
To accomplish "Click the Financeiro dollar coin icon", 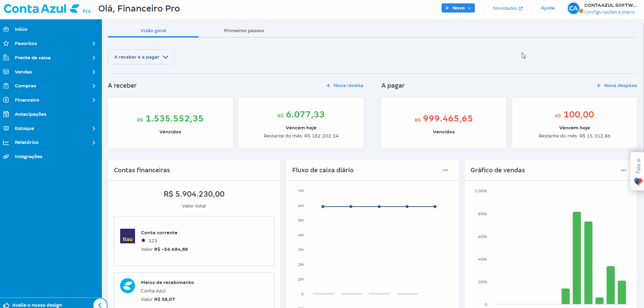I will pyautogui.click(x=6, y=100).
